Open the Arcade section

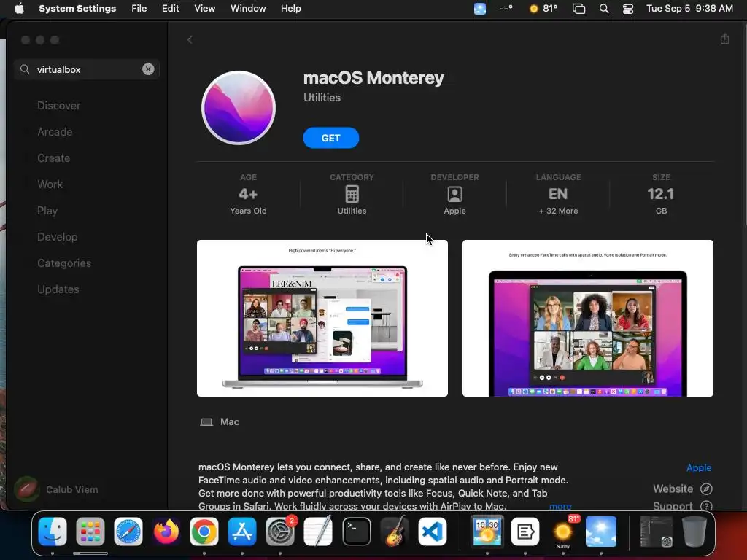click(55, 132)
